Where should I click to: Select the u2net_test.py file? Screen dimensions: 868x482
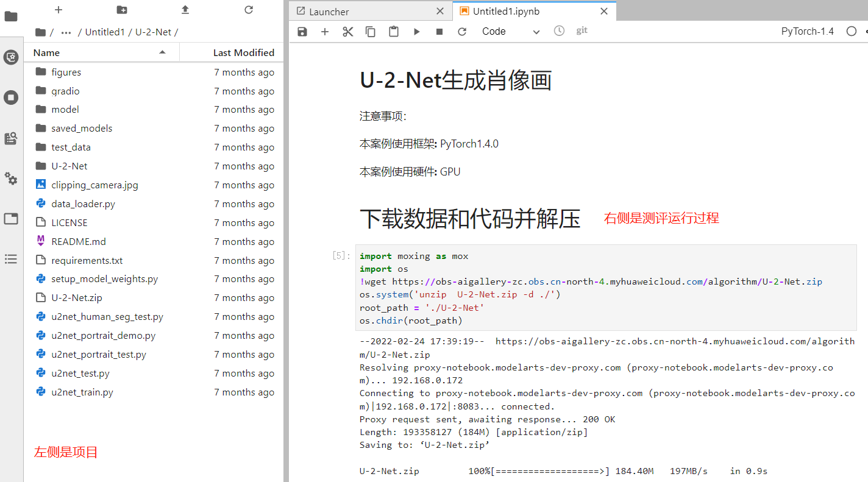[155, 374]
